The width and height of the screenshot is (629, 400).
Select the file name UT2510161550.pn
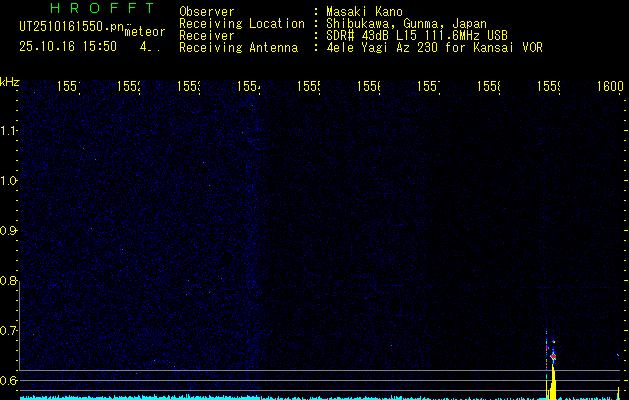point(72,27)
